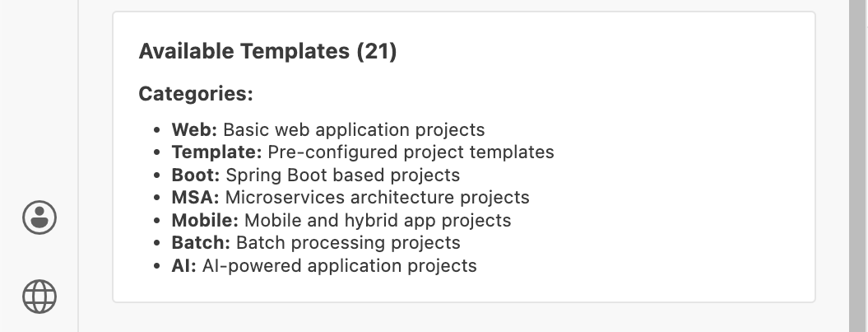Click 'Microservices architecture projects' description
This screenshot has width=868, height=332.
point(377,198)
